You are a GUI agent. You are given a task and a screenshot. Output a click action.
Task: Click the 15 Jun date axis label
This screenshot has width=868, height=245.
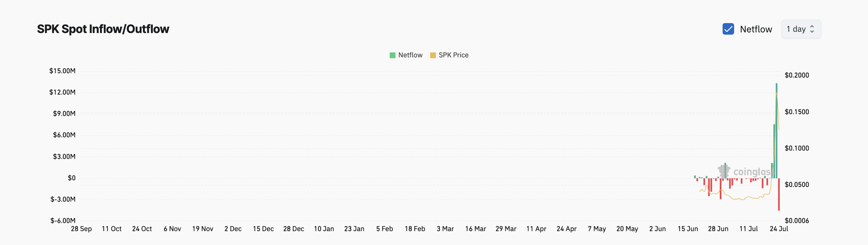688,229
